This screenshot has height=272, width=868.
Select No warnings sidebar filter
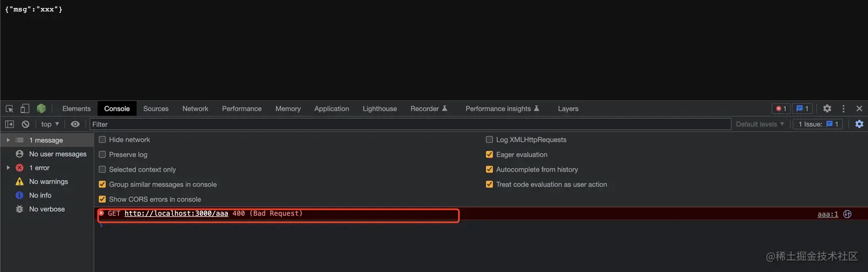pos(46,181)
